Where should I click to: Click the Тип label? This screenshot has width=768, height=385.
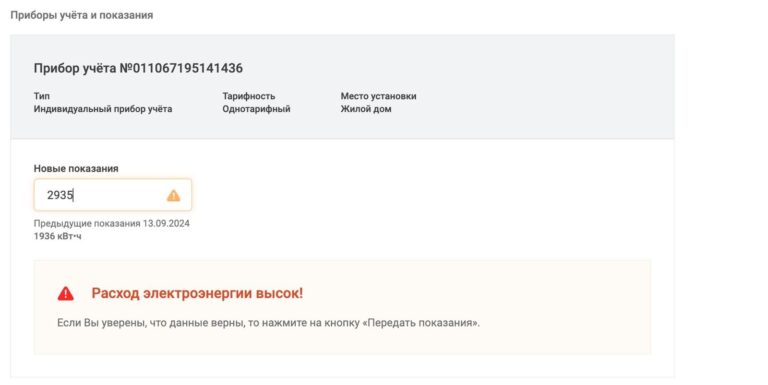pos(42,96)
